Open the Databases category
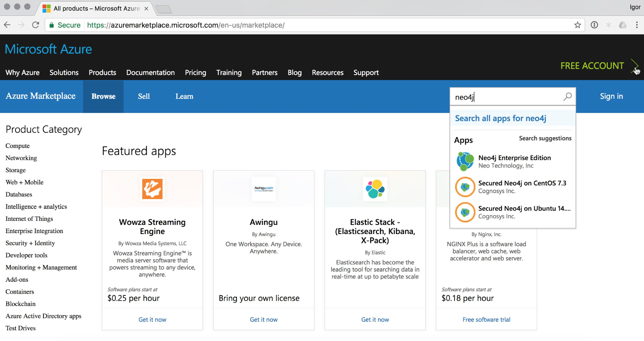 click(x=19, y=194)
